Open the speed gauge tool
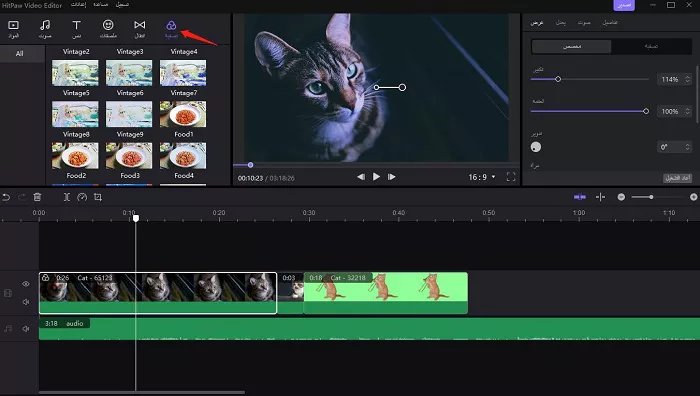This screenshot has width=700, height=396. [x=82, y=197]
